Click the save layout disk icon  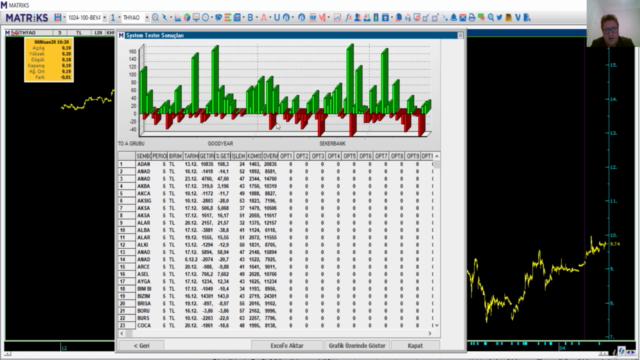tap(58, 18)
